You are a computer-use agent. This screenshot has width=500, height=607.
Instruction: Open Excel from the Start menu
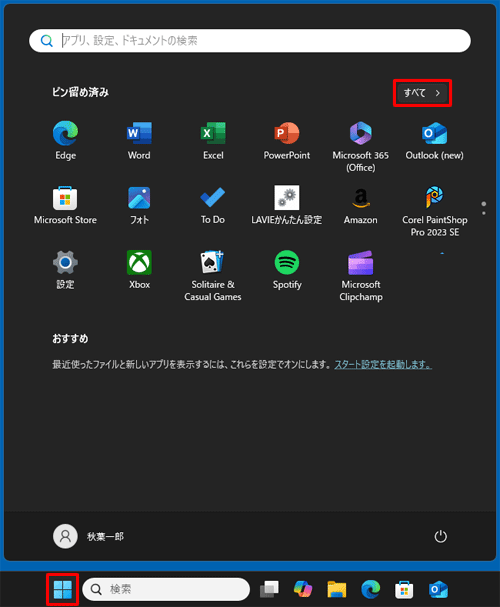coord(213,141)
